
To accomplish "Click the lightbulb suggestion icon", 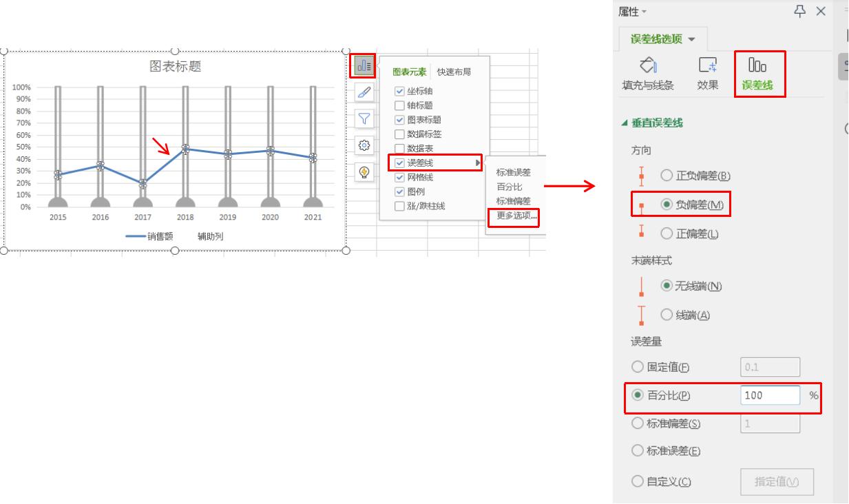I will [x=364, y=171].
